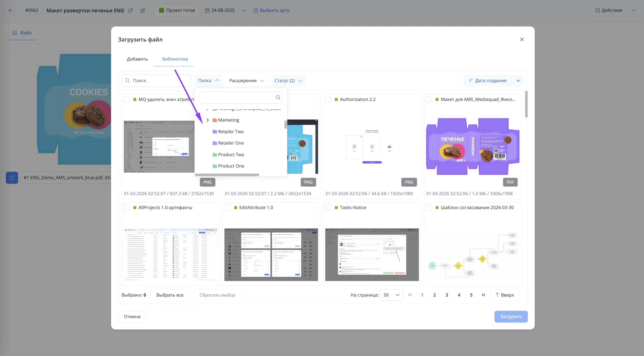The height and width of the screenshot is (356, 644).
Task: Switch to the Добавить tab
Action: tap(137, 59)
